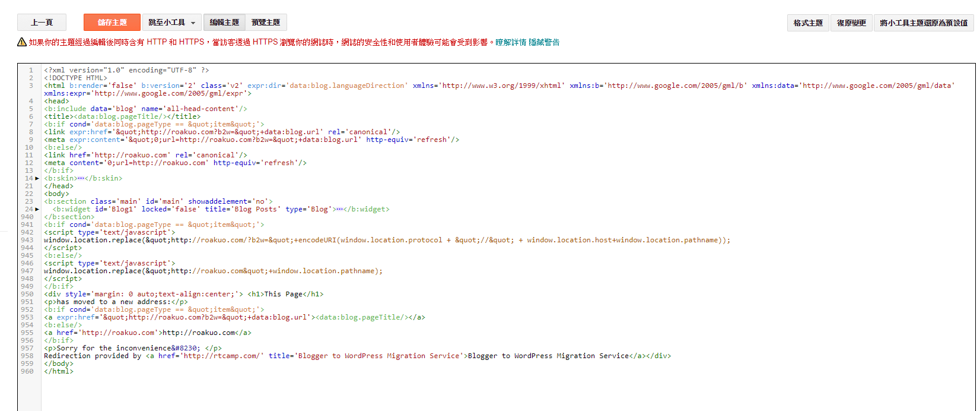Viewport: 980px width, 411px height.
Task: Click the 'Redirection provided by' rtcamp line
Action: coord(357,356)
